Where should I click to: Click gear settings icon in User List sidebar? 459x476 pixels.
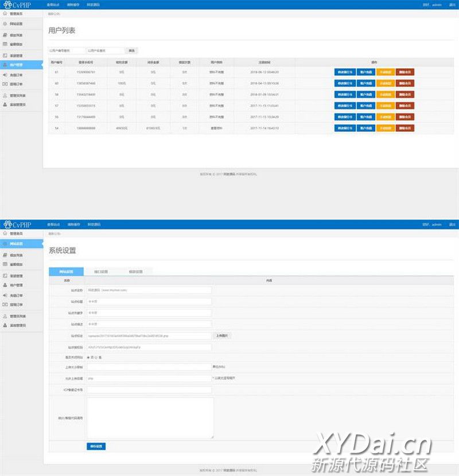[x=5, y=24]
